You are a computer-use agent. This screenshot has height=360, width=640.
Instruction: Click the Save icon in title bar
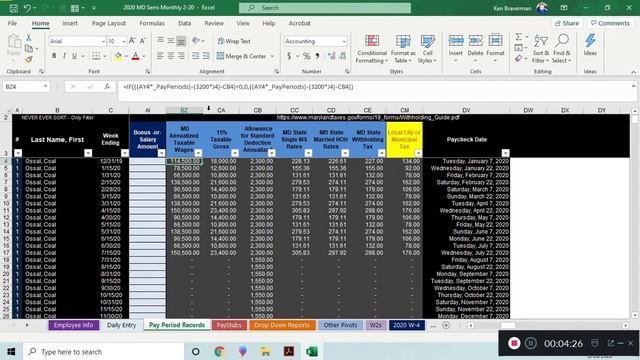coord(13,8)
